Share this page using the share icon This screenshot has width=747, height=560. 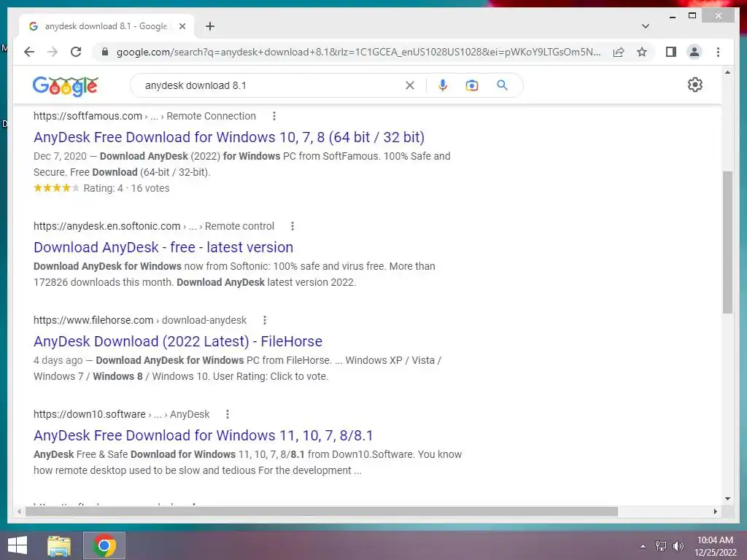[x=619, y=52]
